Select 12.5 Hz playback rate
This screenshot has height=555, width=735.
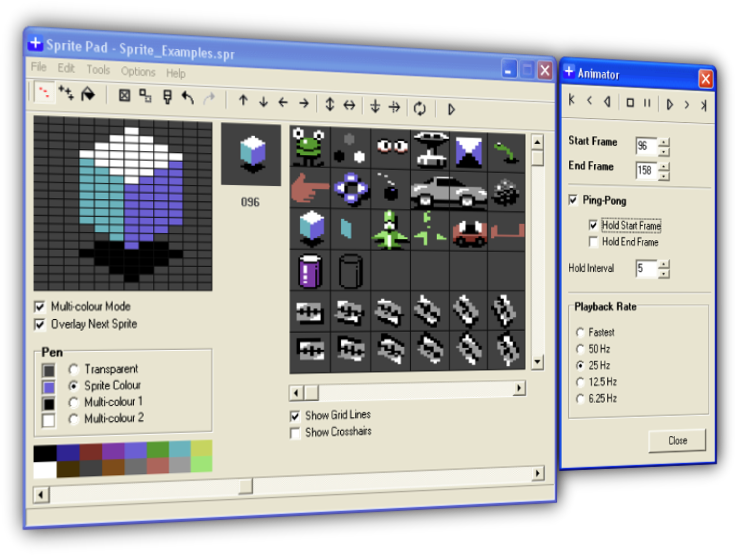pos(580,382)
